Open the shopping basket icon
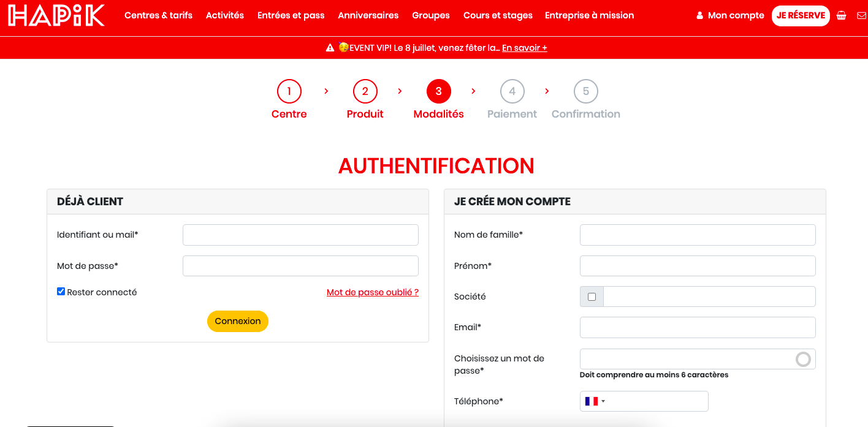 842,15
